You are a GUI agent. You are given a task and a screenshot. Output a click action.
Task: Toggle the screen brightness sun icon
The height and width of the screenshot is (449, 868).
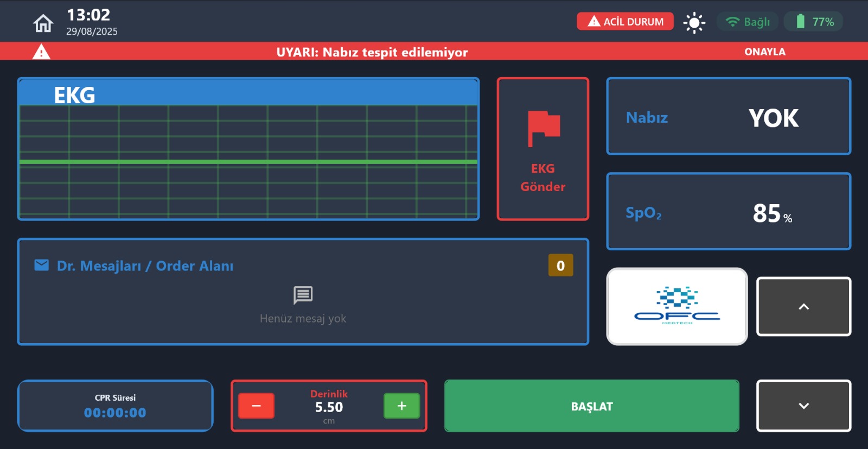pyautogui.click(x=694, y=23)
